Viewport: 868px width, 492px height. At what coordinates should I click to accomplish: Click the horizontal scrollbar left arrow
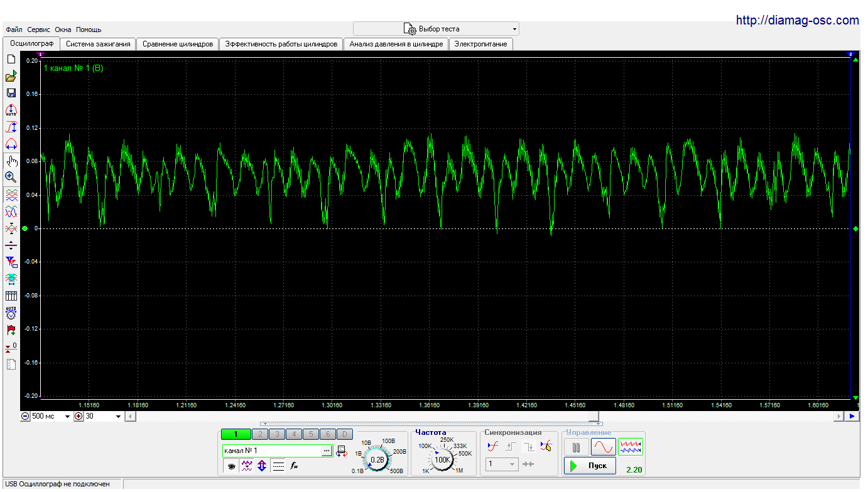(x=130, y=417)
